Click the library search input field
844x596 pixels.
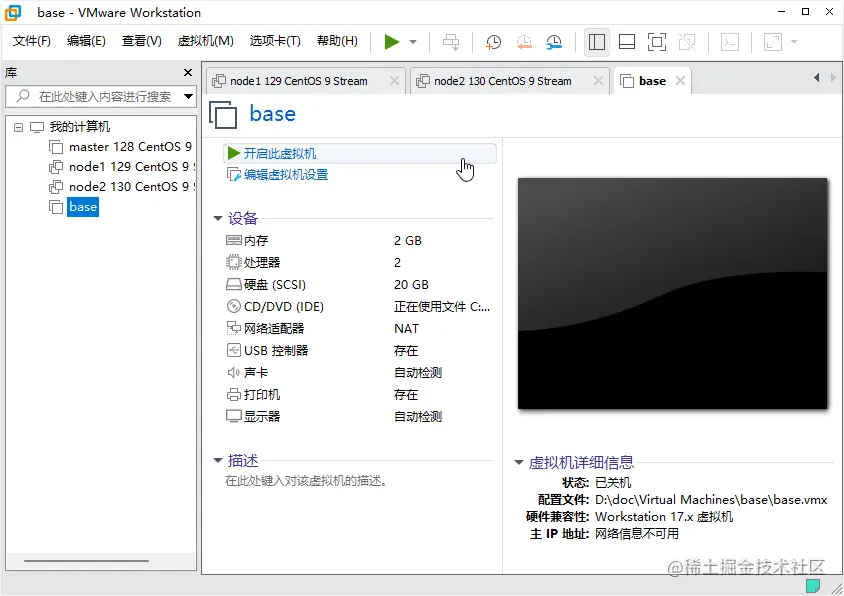point(100,96)
